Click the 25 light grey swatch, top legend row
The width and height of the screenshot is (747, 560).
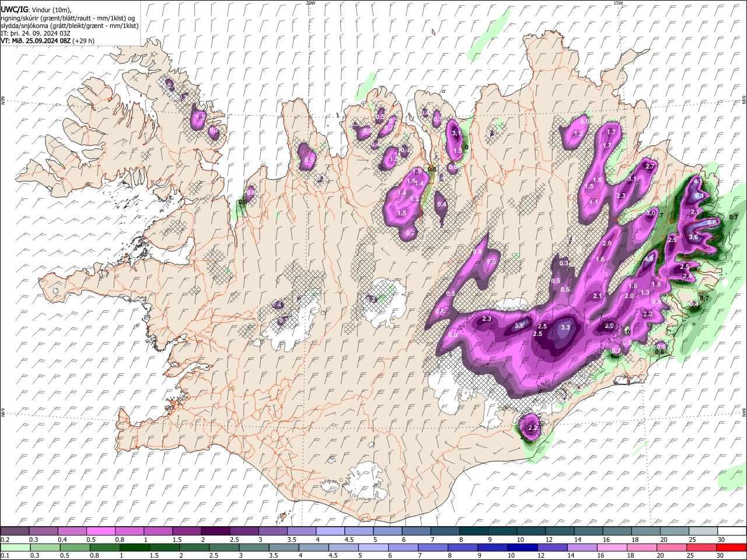coord(703,531)
